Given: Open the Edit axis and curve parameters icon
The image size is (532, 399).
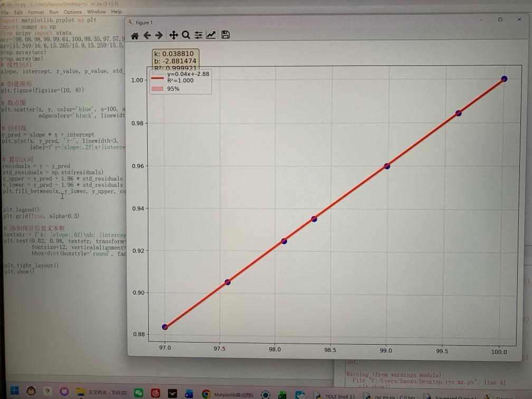Looking at the screenshot, I should pyautogui.click(x=211, y=35).
